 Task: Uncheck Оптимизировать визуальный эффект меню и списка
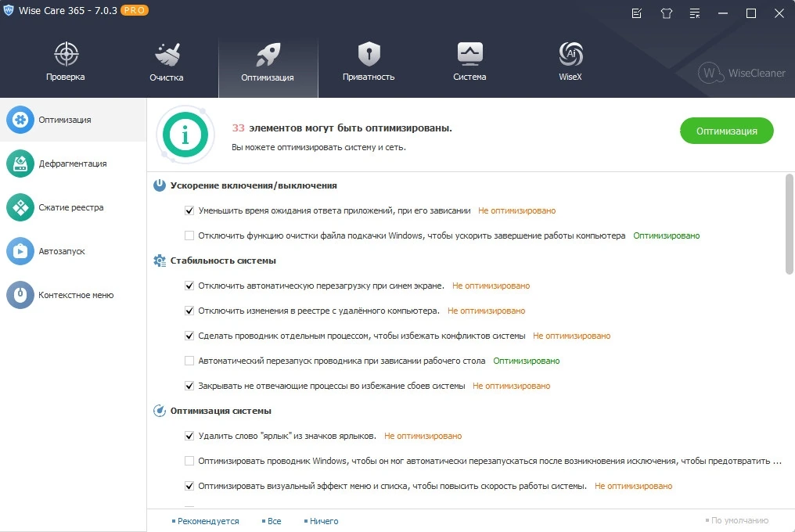(x=189, y=486)
